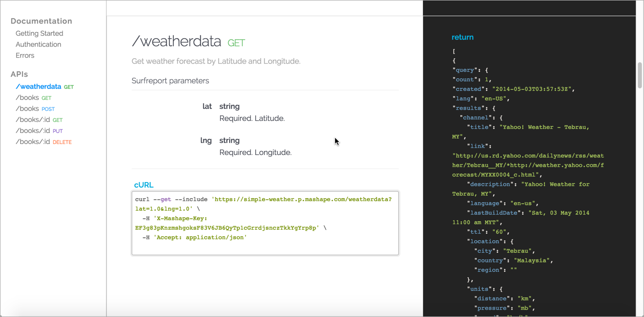Screen dimensions: 644x317
Task: Open the Getting Started documentation page
Action: 39,34
